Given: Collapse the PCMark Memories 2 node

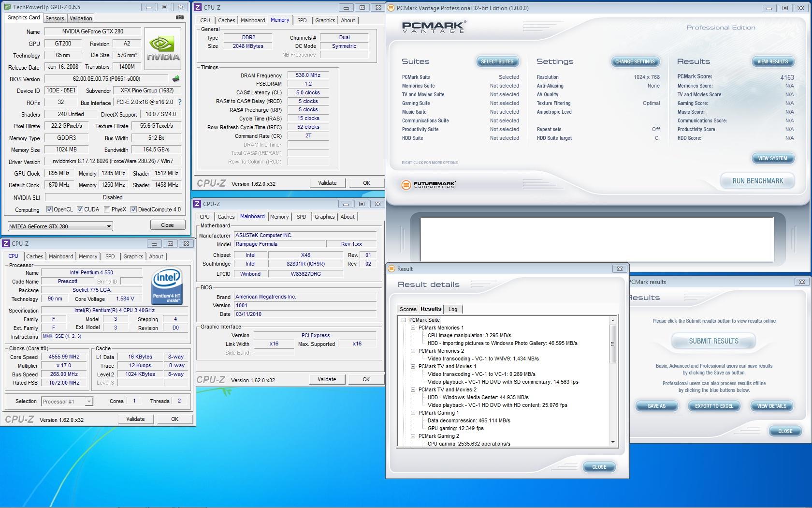Looking at the screenshot, I should [x=413, y=351].
